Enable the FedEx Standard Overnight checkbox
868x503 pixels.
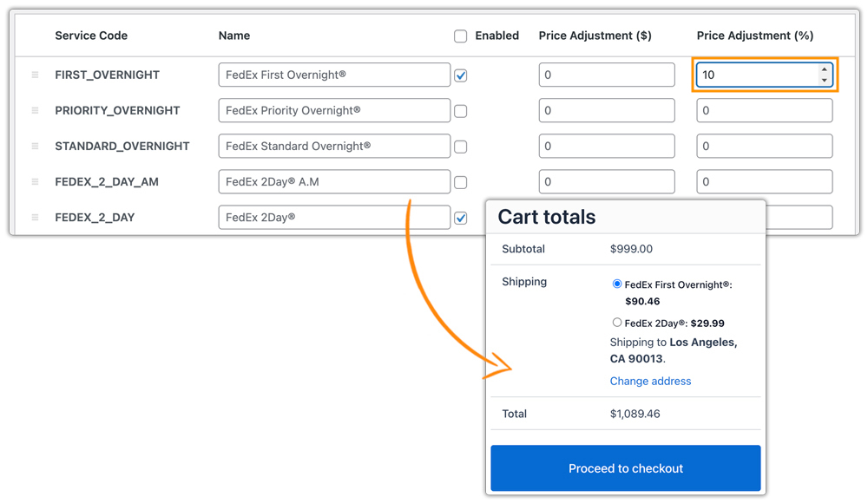point(460,146)
